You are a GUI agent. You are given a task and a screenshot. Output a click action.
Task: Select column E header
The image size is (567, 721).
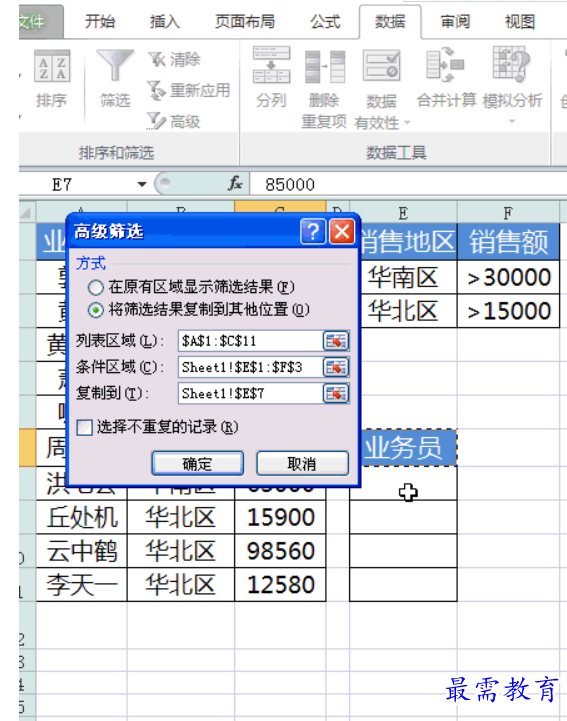(x=403, y=213)
